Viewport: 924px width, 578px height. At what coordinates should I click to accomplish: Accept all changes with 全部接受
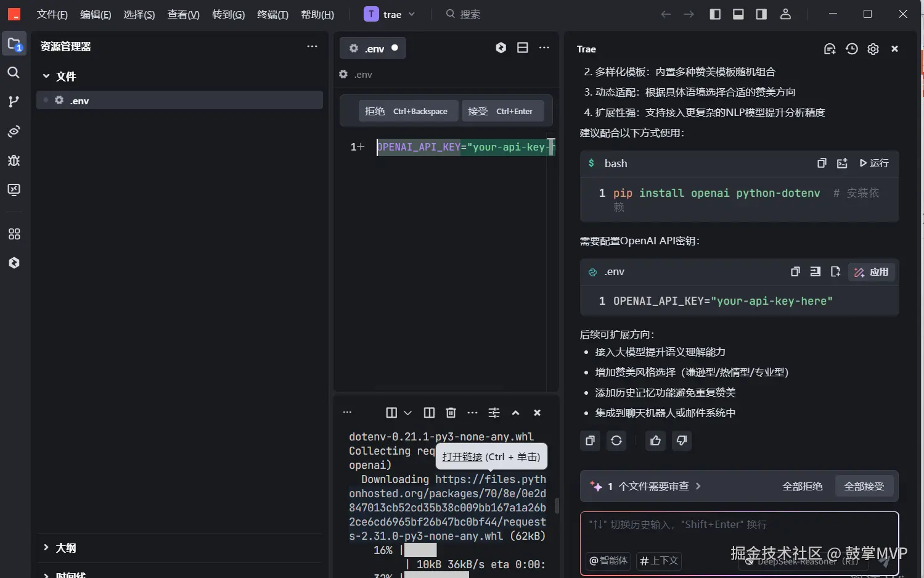tap(864, 486)
